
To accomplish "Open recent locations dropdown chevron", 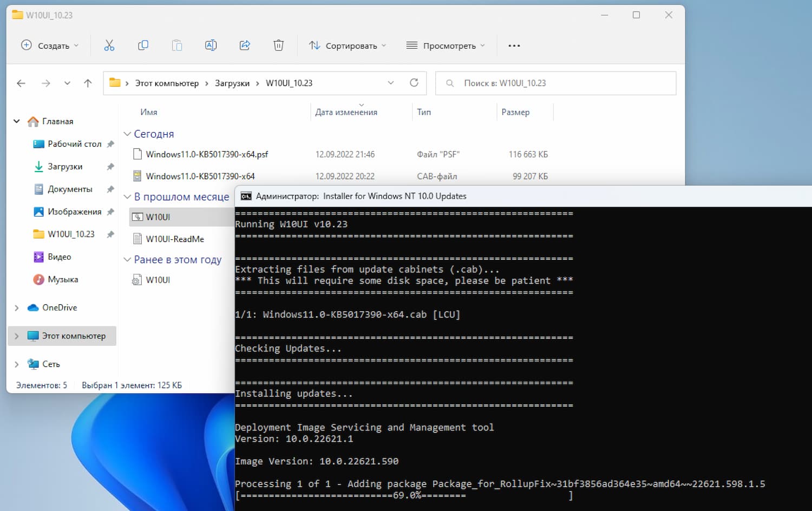I will point(67,83).
